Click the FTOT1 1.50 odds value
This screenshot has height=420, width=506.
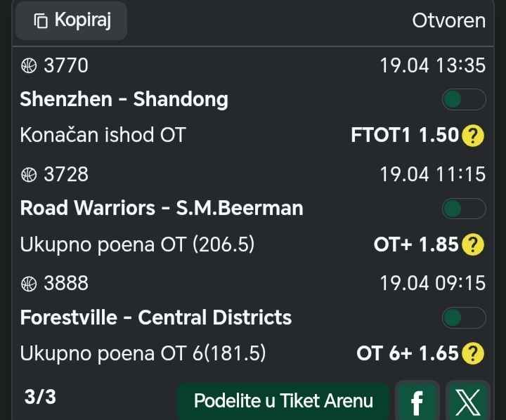pyautogui.click(x=404, y=135)
